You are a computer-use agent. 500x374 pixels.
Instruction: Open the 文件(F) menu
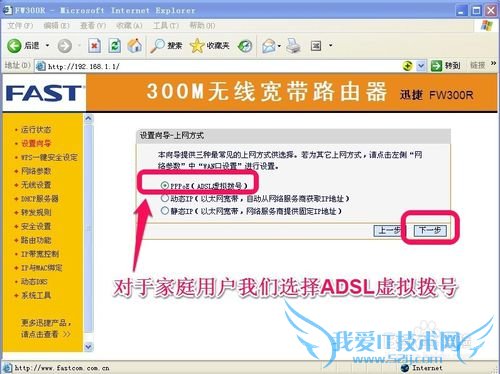pyautogui.click(x=20, y=26)
